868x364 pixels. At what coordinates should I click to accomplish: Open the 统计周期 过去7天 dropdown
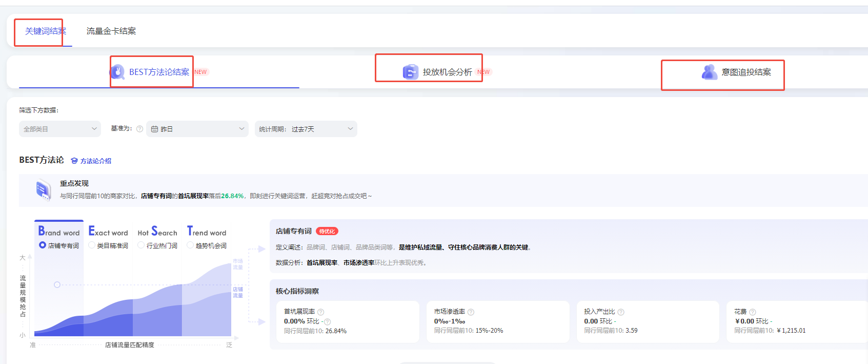306,129
